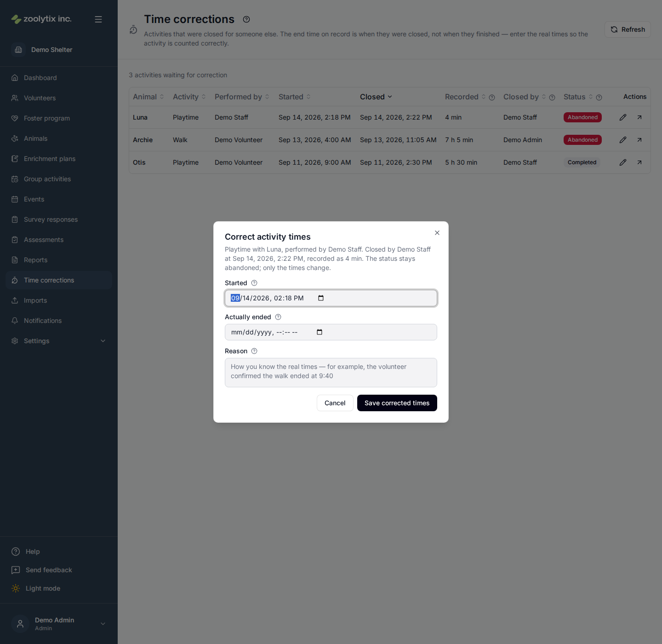The width and height of the screenshot is (662, 644).
Task: Go to Group activities page
Action: click(59, 179)
